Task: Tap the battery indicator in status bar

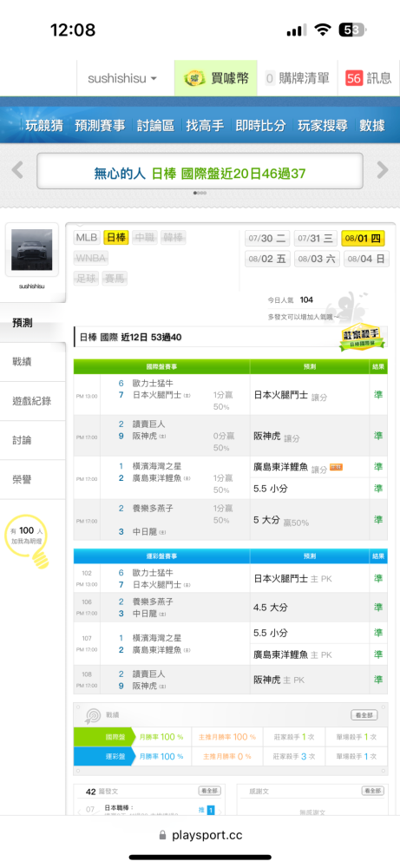Action: click(352, 30)
